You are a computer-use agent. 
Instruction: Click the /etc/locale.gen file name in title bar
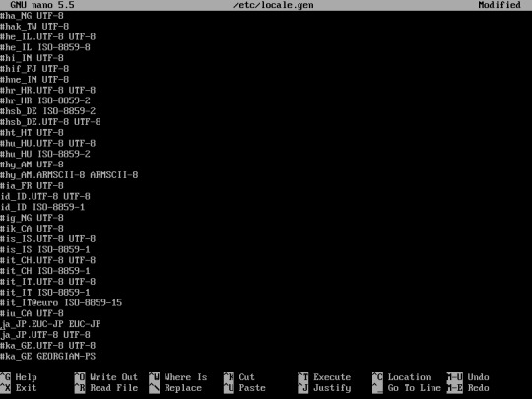click(x=274, y=5)
